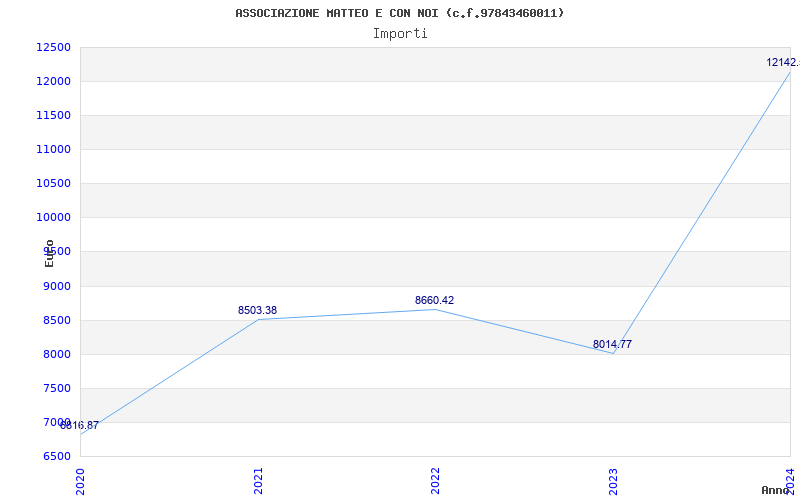Click the 2022 x-axis label
Screen dimensions: 800x500
pyautogui.click(x=435, y=481)
